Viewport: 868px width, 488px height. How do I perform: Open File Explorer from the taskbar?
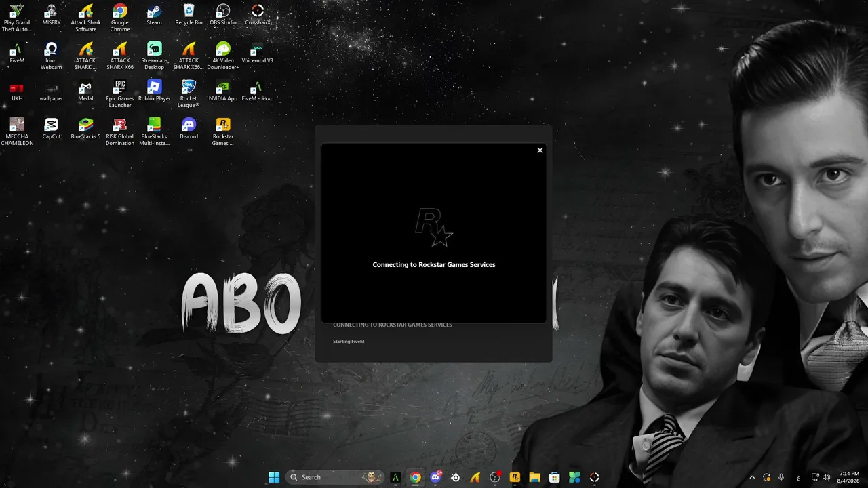tap(535, 477)
